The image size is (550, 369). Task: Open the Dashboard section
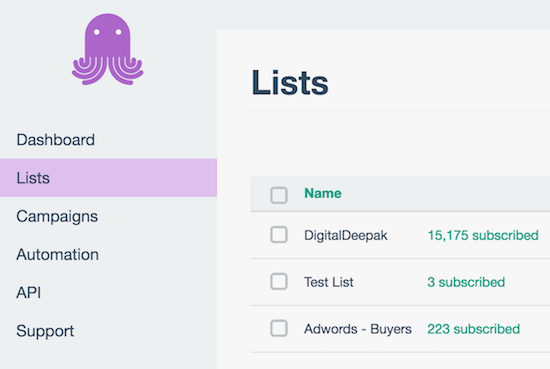point(55,140)
